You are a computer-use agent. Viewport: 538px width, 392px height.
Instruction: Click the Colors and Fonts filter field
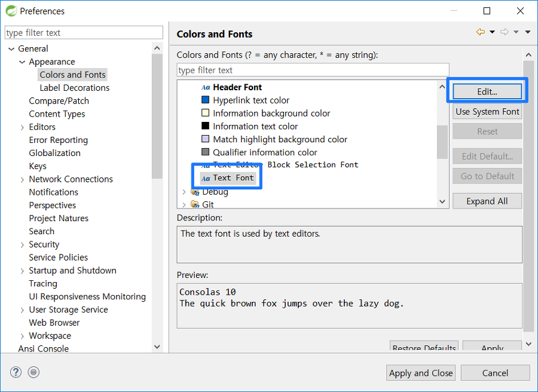tap(313, 70)
